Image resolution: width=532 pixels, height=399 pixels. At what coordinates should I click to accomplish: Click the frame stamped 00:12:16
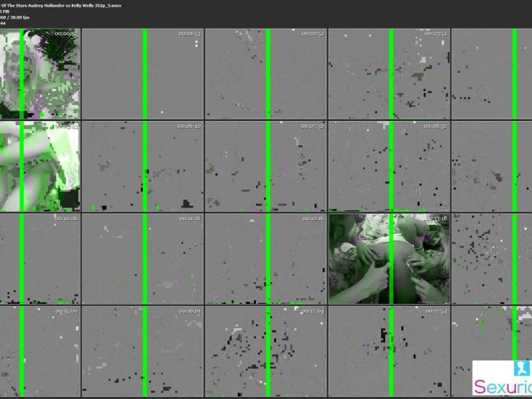pyautogui.click(x=266, y=258)
